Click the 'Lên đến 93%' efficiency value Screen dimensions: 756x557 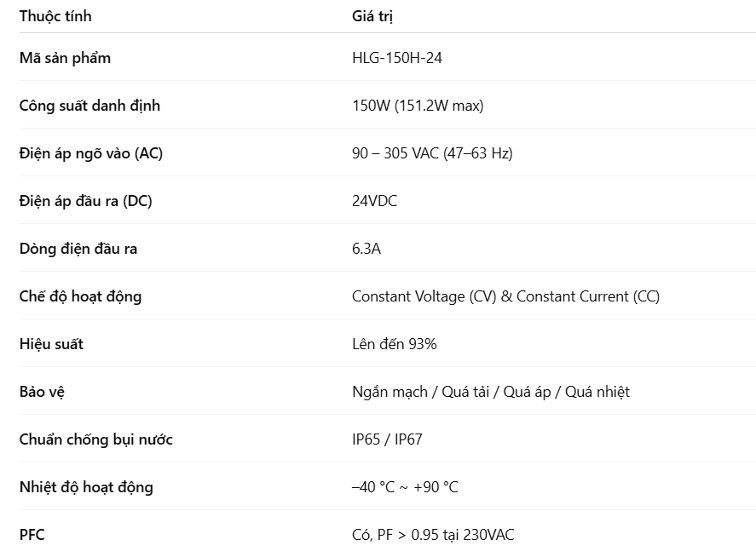click(x=395, y=344)
